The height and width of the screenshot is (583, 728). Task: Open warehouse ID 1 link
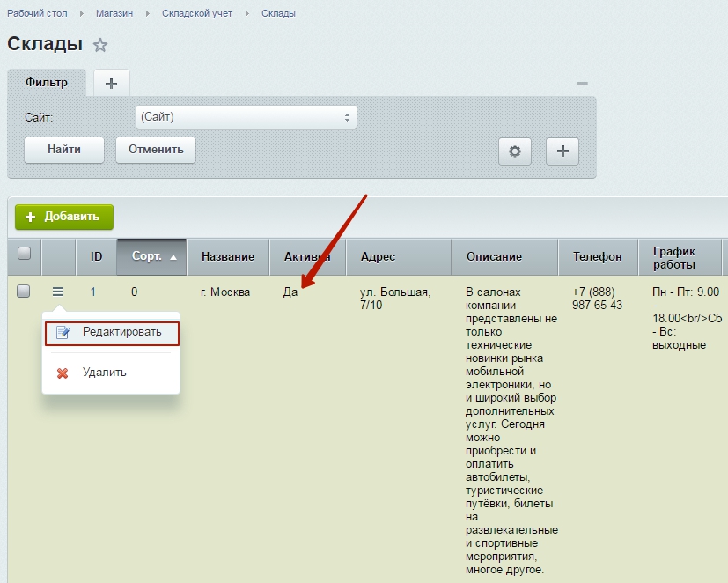tap(93, 291)
